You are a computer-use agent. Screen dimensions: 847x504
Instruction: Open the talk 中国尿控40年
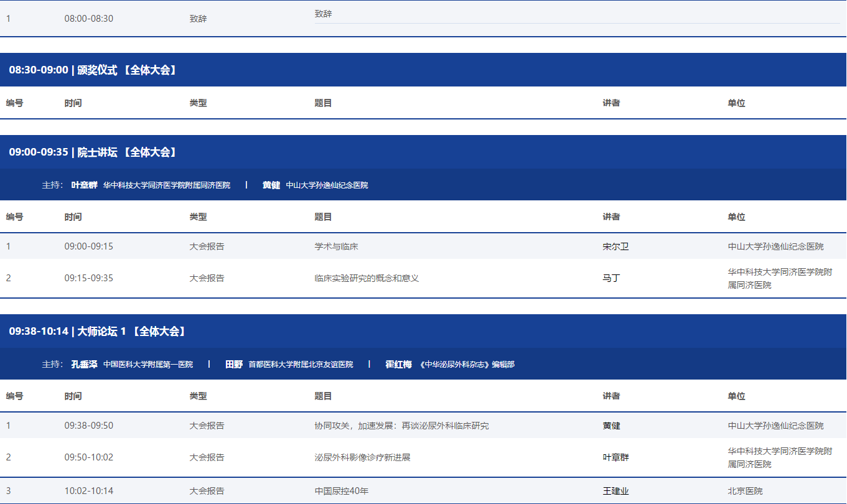(x=342, y=491)
